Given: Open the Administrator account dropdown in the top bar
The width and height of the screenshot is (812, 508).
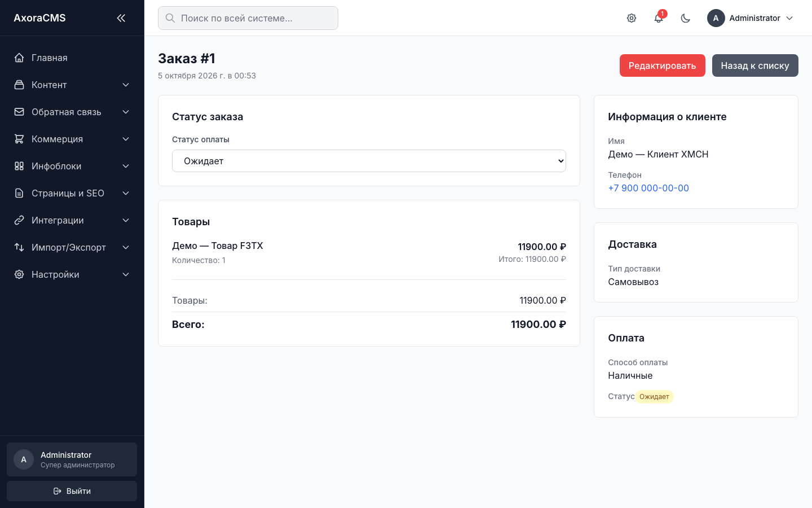Looking at the screenshot, I should [751, 18].
